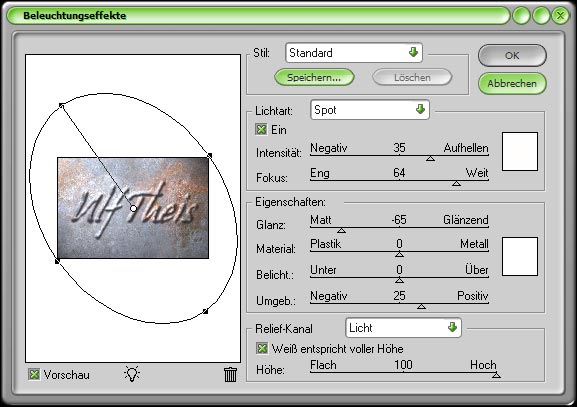Open the Stil Standard dropdown
This screenshot has width=577, height=407.
tap(354, 53)
